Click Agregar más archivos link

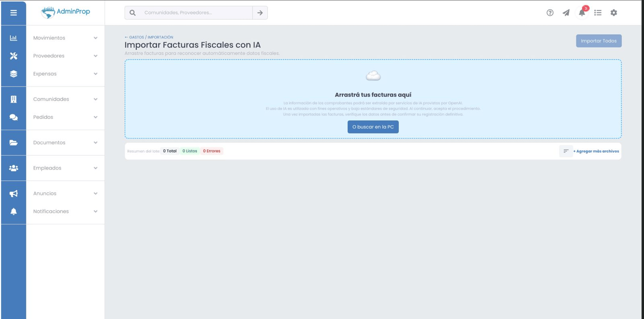(596, 151)
